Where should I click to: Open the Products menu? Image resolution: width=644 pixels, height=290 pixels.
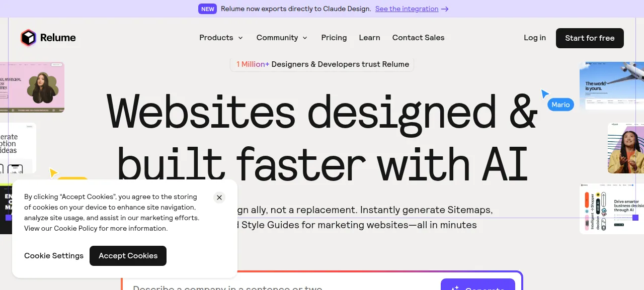tap(221, 38)
